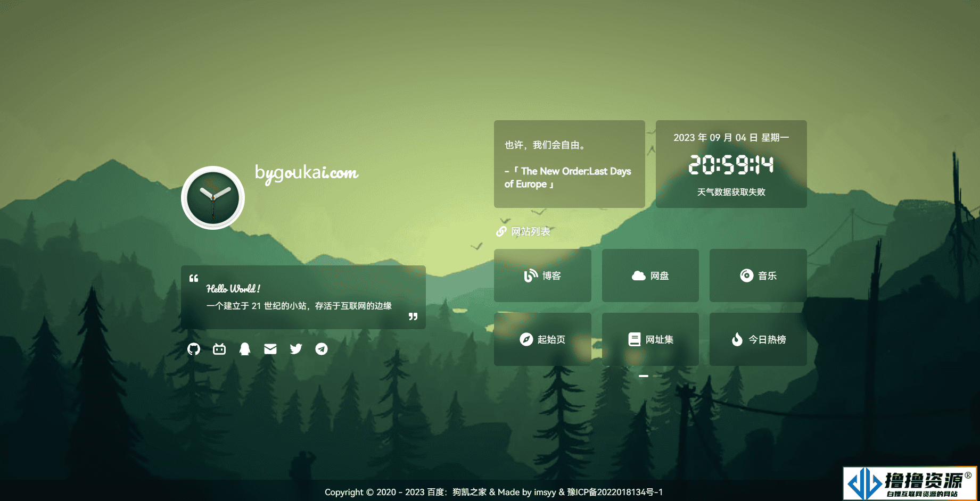Click the disc icon in 音乐 card
980x501 pixels.
point(746,275)
